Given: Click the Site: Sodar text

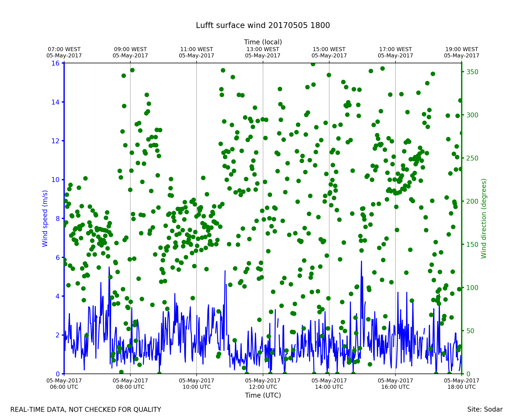Looking at the screenshot, I should pyautogui.click(x=485, y=409).
